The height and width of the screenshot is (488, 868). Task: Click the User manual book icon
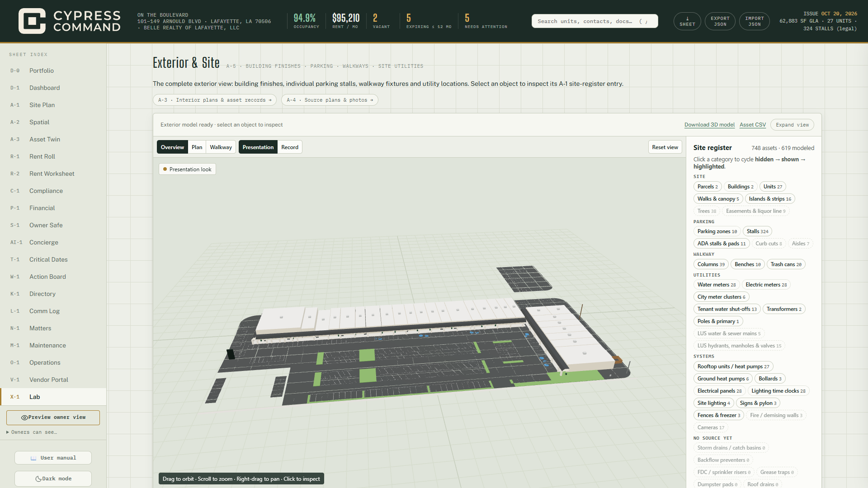33,458
